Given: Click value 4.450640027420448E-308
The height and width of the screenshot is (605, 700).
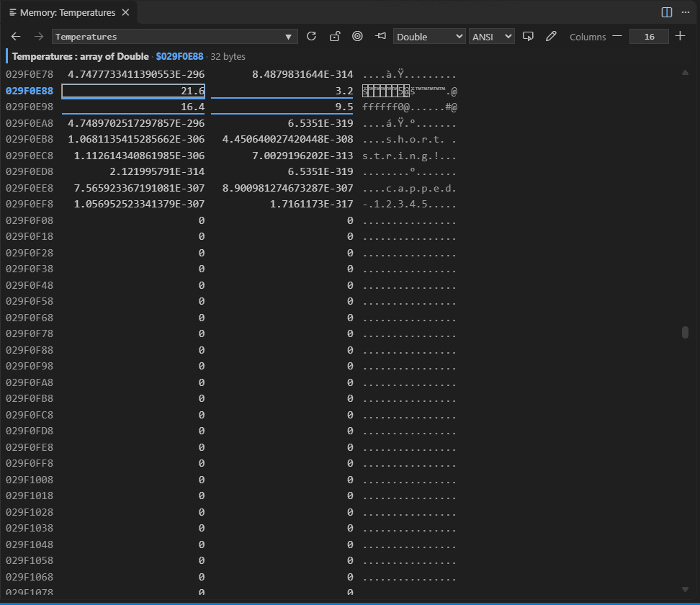Looking at the screenshot, I should coord(288,140).
